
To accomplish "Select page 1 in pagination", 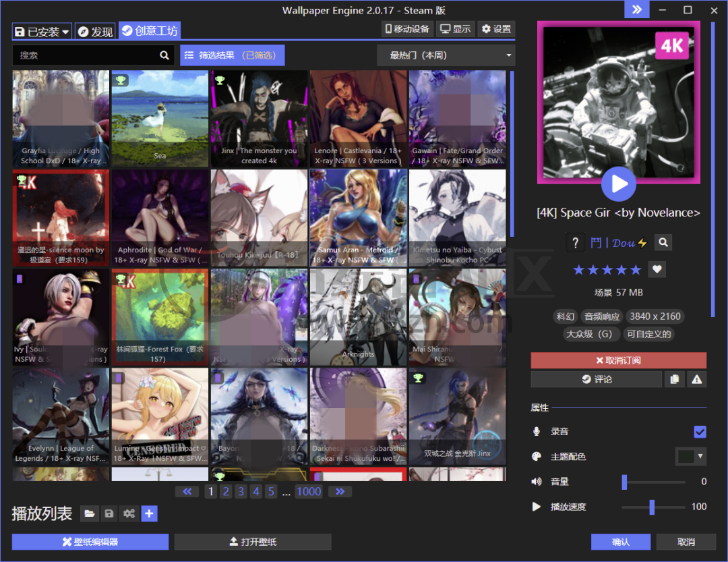I will (x=211, y=491).
